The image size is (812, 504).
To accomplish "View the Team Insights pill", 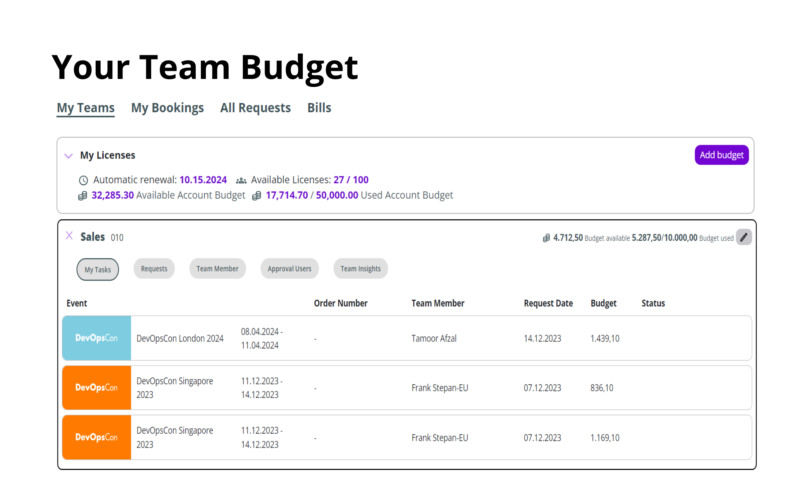I will (x=361, y=269).
